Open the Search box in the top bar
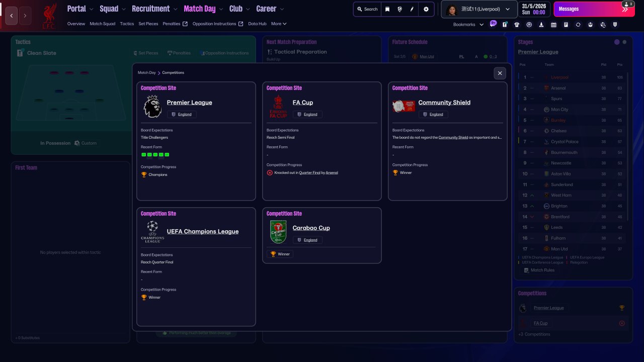 coord(367,9)
